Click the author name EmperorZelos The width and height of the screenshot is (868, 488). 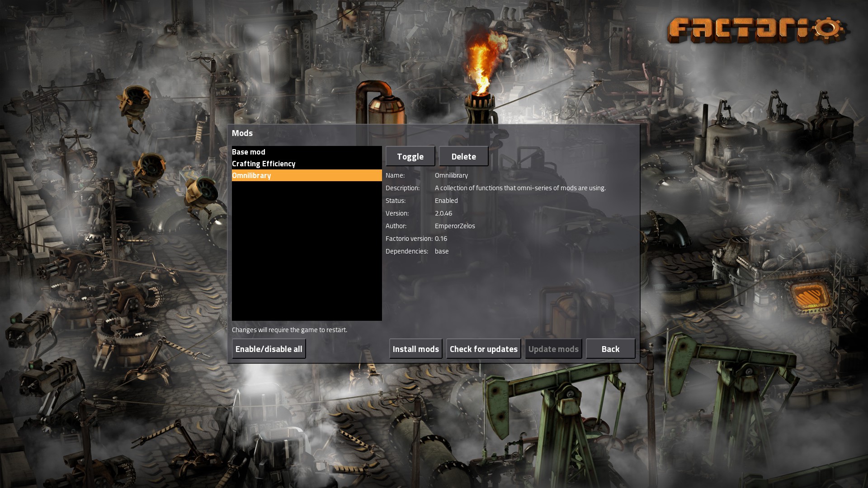click(x=455, y=226)
